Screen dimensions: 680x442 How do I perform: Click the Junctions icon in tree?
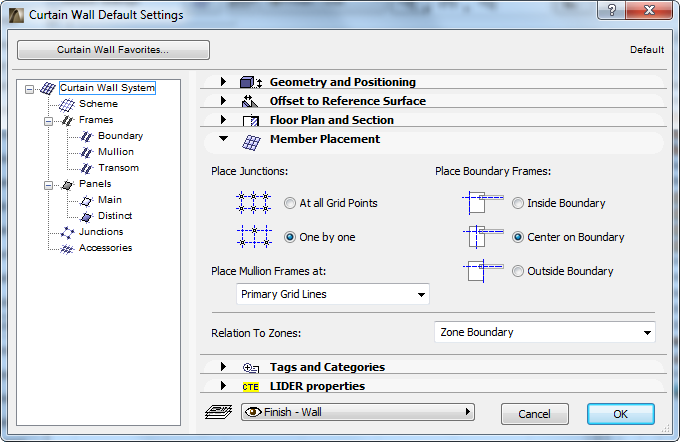pyautogui.click(x=67, y=232)
